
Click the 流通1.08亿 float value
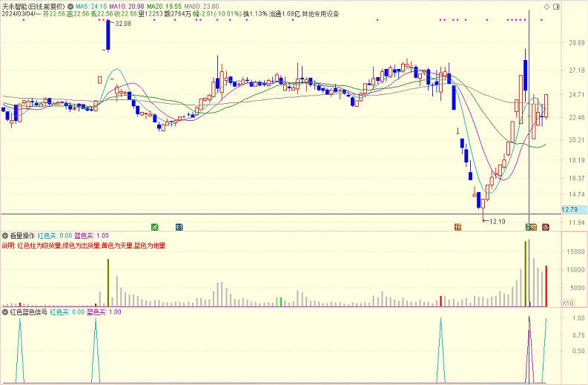[285, 14]
